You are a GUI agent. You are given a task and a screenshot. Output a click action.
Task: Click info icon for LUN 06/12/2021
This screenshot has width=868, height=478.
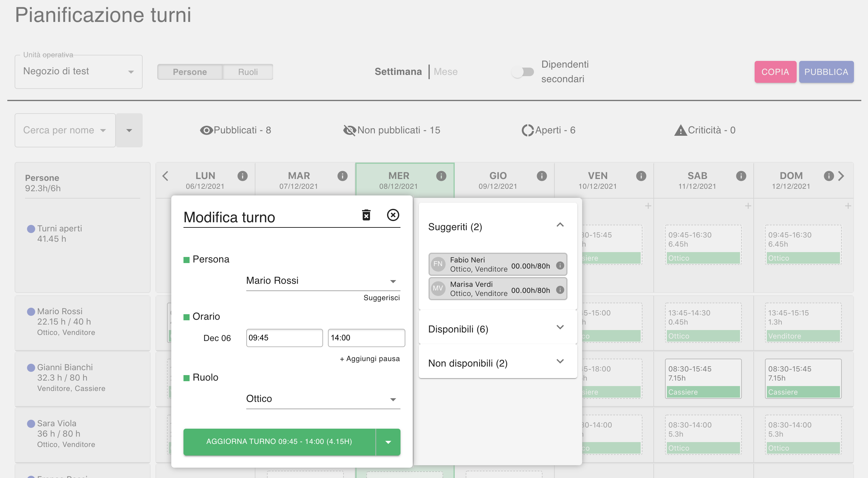click(242, 176)
